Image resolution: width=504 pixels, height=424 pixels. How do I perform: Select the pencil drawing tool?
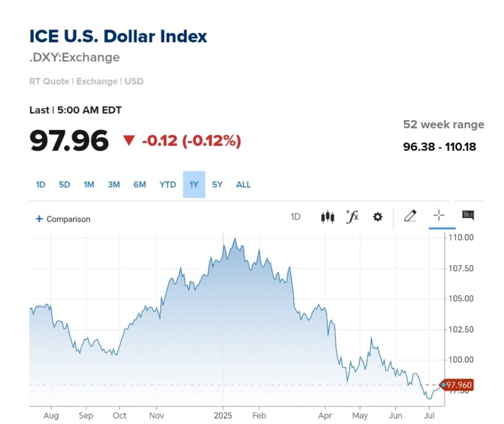pos(410,216)
